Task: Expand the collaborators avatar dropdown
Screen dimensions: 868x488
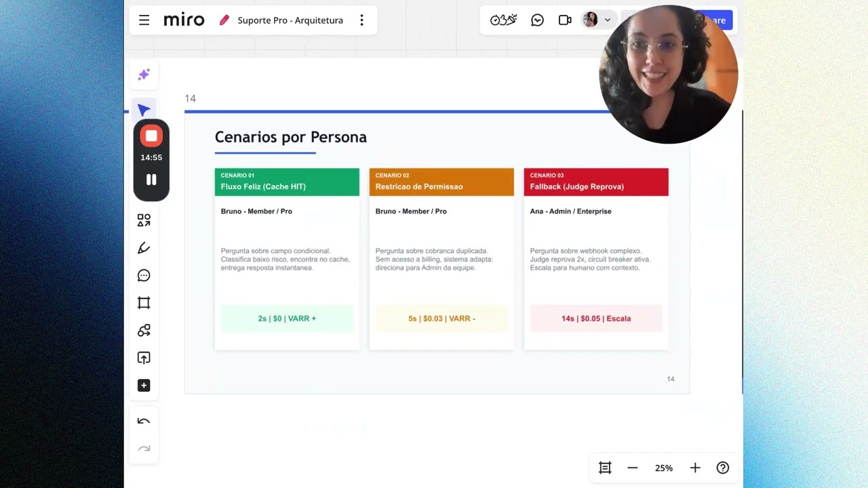Action: point(608,20)
